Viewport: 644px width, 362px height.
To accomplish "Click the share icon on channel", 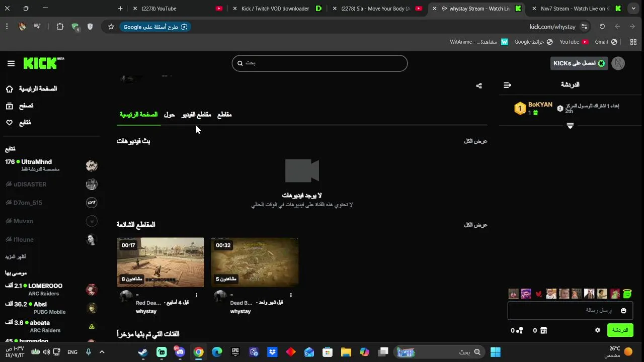I will click(479, 86).
